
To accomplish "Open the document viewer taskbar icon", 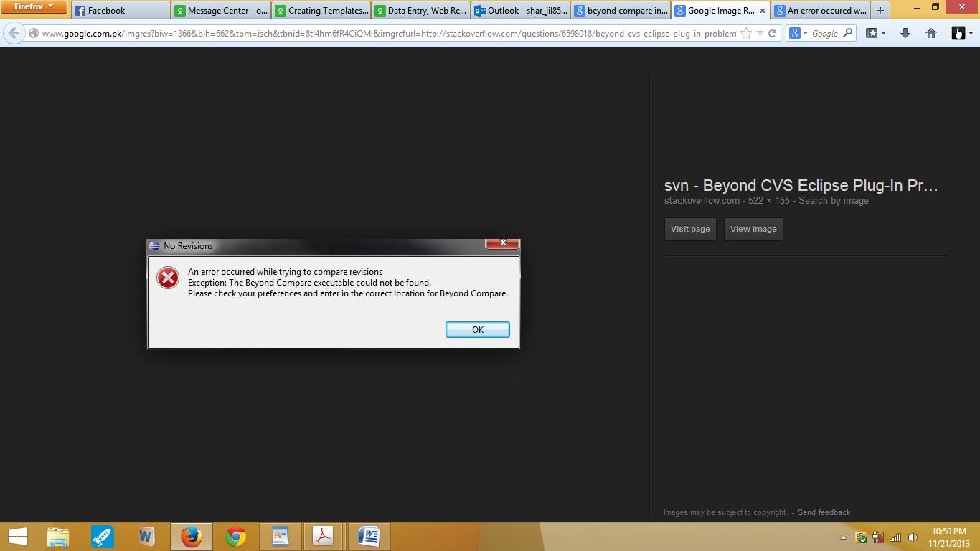I will 280,537.
